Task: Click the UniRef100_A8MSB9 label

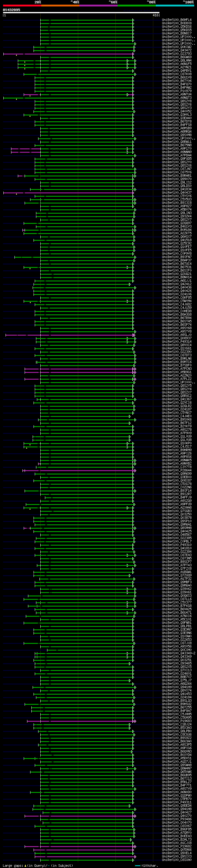Action: 177,128
